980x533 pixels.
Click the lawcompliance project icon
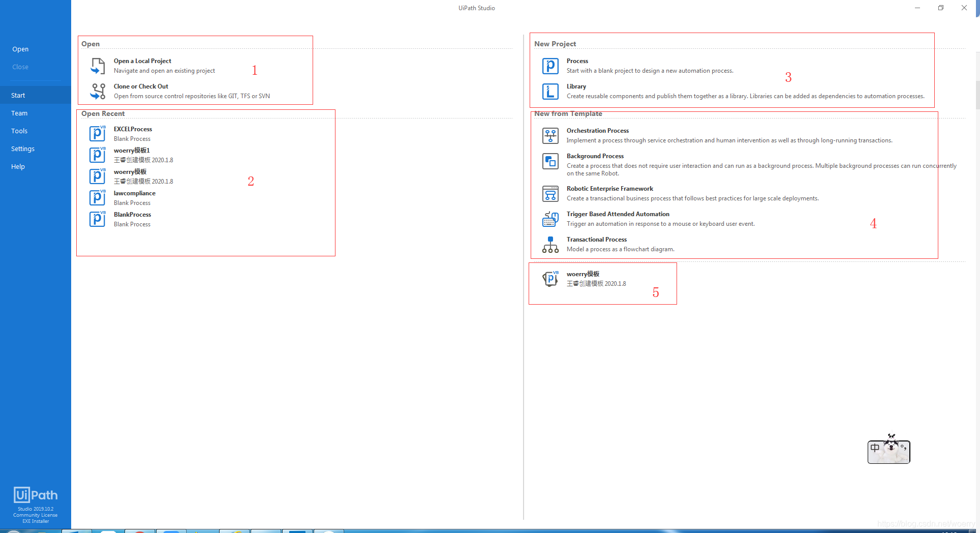pos(98,197)
